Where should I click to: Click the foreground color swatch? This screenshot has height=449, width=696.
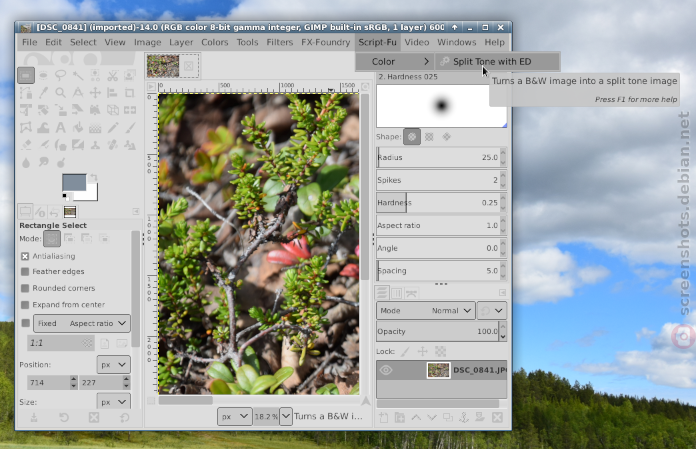(73, 182)
